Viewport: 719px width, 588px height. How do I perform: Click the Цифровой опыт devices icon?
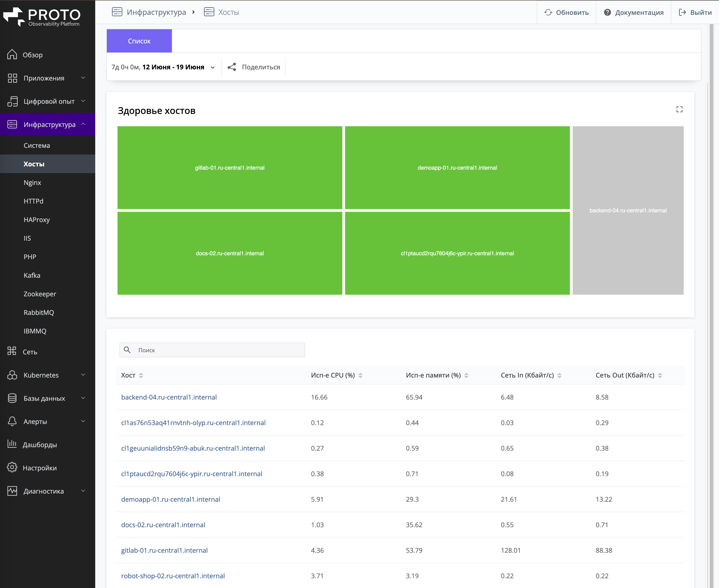[13, 101]
